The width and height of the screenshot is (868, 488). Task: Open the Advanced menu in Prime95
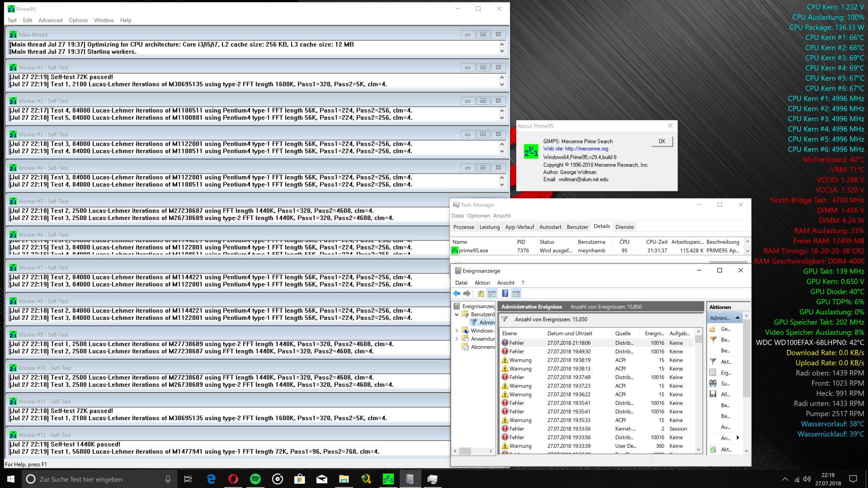click(x=50, y=20)
